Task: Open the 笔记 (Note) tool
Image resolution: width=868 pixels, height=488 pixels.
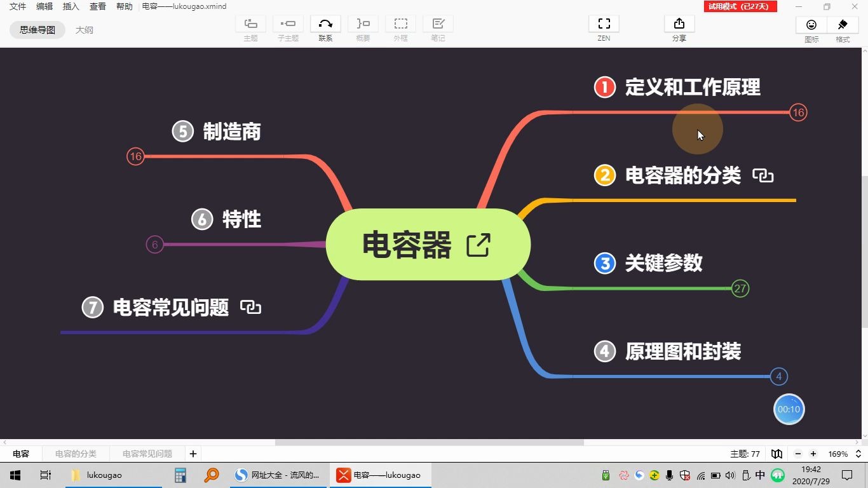Action: [438, 24]
